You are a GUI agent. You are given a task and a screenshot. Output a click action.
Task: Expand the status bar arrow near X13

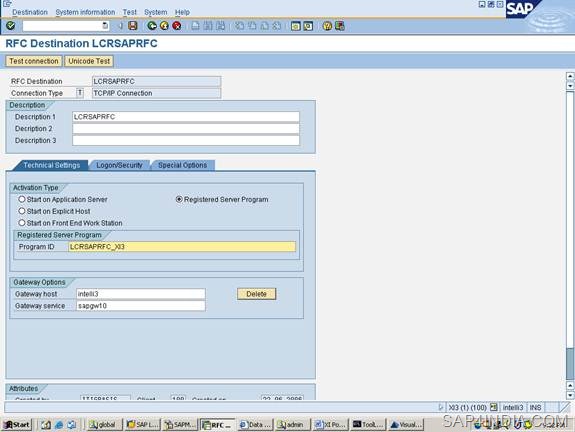pos(441,407)
